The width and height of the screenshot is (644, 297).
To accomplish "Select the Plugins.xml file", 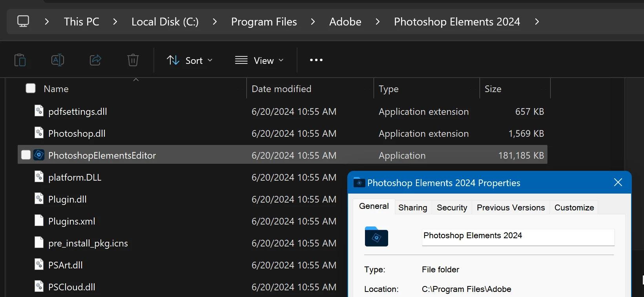I will tap(72, 221).
